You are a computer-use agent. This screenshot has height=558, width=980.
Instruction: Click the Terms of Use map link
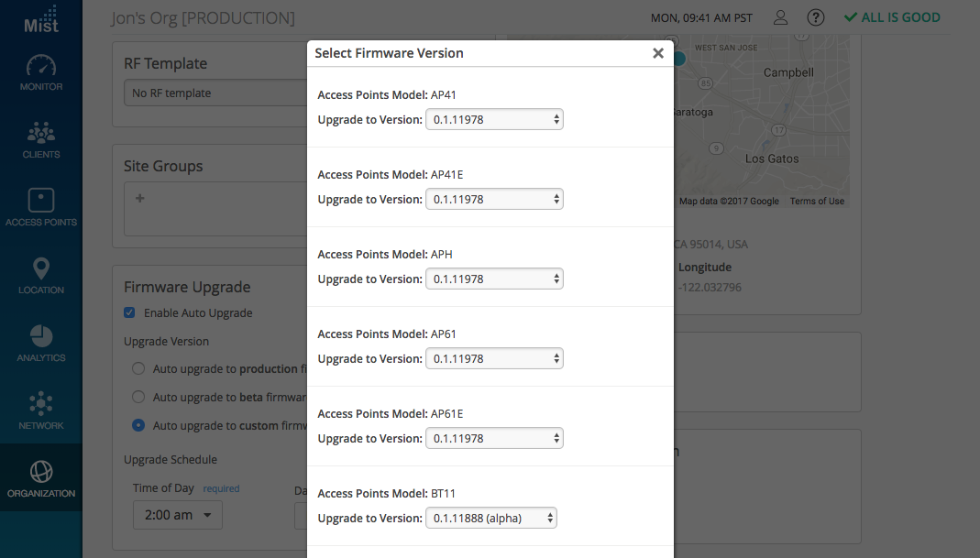(817, 202)
